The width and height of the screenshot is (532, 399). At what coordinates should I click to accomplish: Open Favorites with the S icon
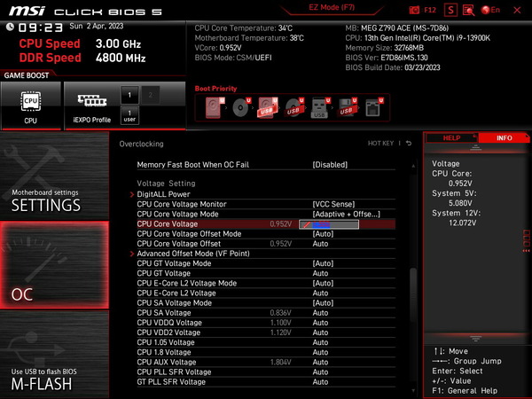pos(451,10)
